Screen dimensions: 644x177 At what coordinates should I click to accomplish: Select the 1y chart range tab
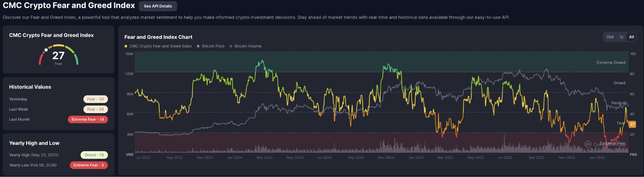pyautogui.click(x=621, y=37)
